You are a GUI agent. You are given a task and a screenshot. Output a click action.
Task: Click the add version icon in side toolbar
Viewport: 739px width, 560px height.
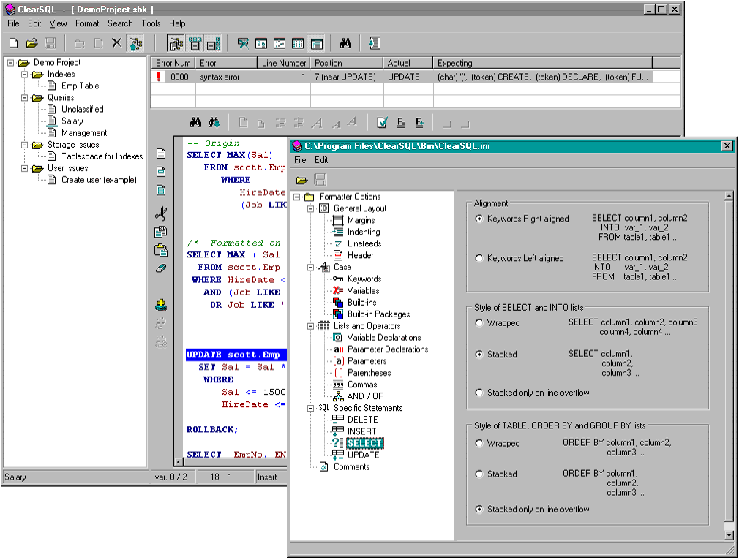click(x=161, y=305)
